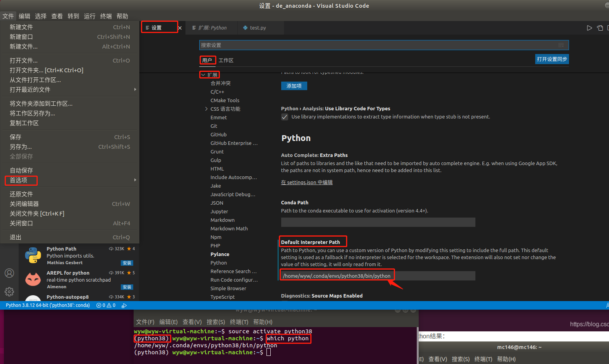Close the 设置 tab
This screenshot has height=364, width=609.
point(180,28)
